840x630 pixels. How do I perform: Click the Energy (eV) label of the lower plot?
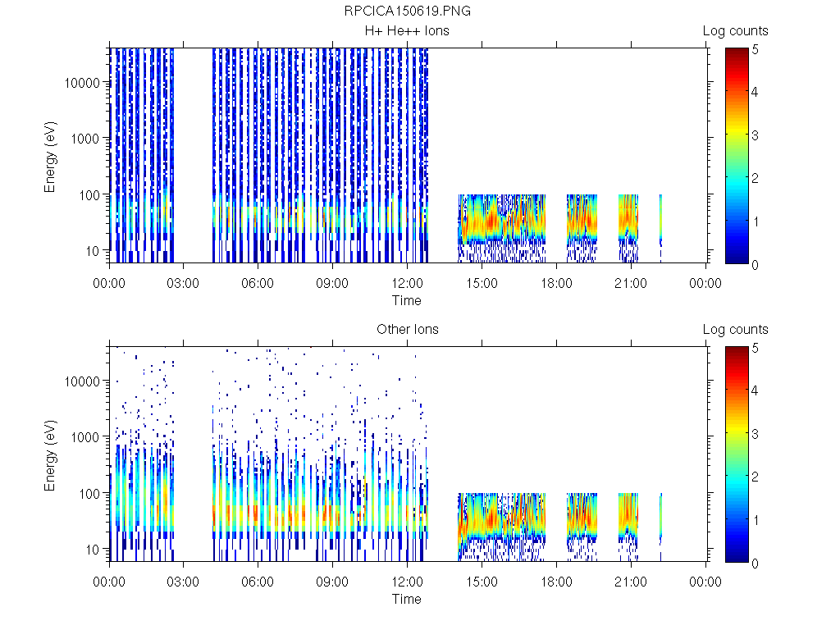click(51, 454)
